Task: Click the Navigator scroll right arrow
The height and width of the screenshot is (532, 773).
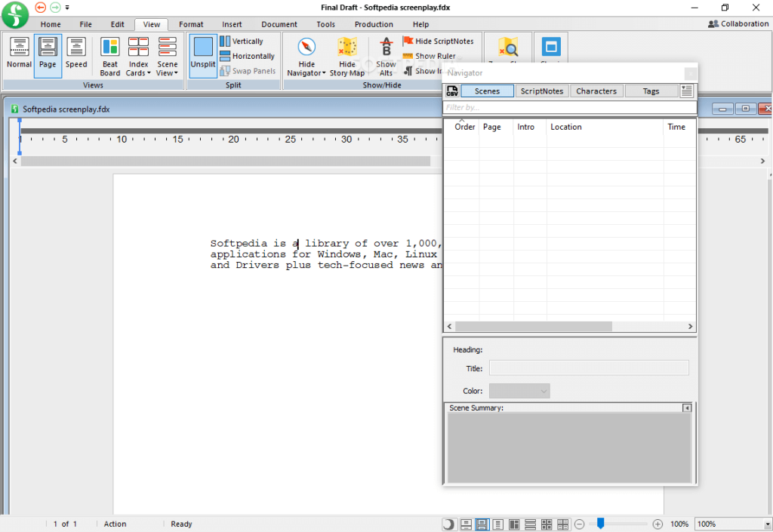Action: click(690, 327)
